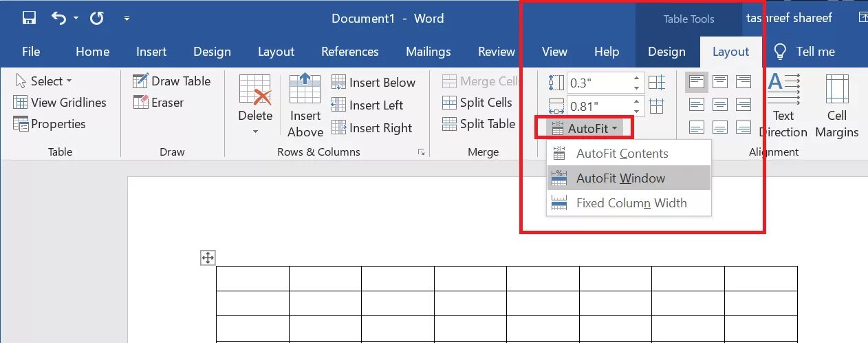Screen dimensions: 868x343
Task: Select Table Tools Layout tab
Action: pos(730,52)
